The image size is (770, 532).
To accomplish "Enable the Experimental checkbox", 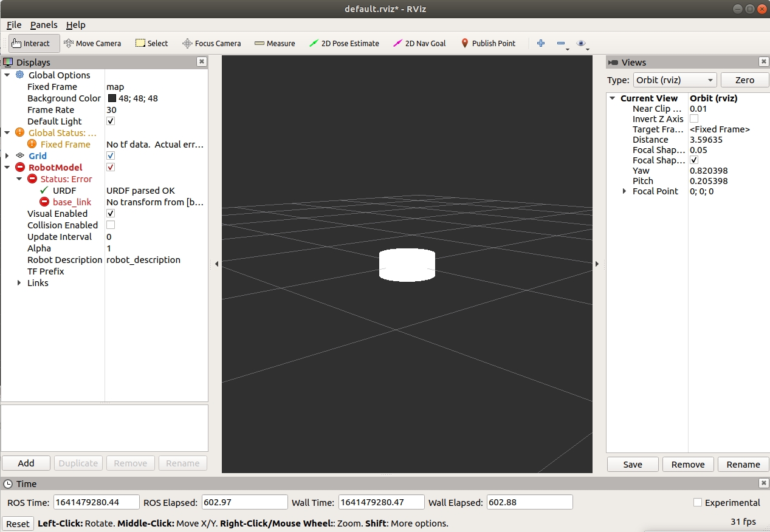I will (x=698, y=502).
